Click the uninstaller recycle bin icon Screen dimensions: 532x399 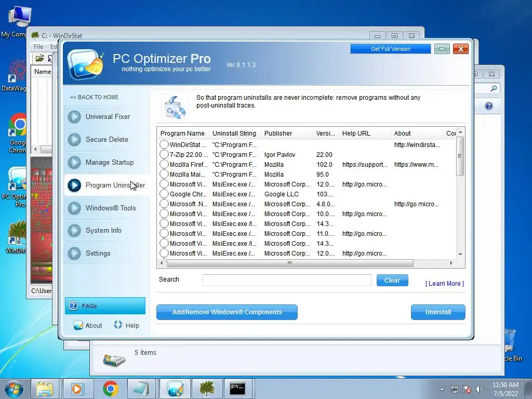(x=175, y=107)
